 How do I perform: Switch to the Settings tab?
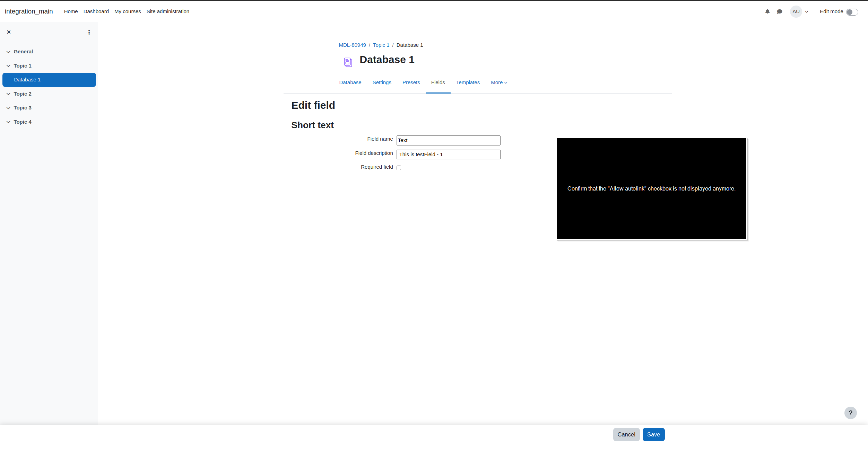click(382, 82)
